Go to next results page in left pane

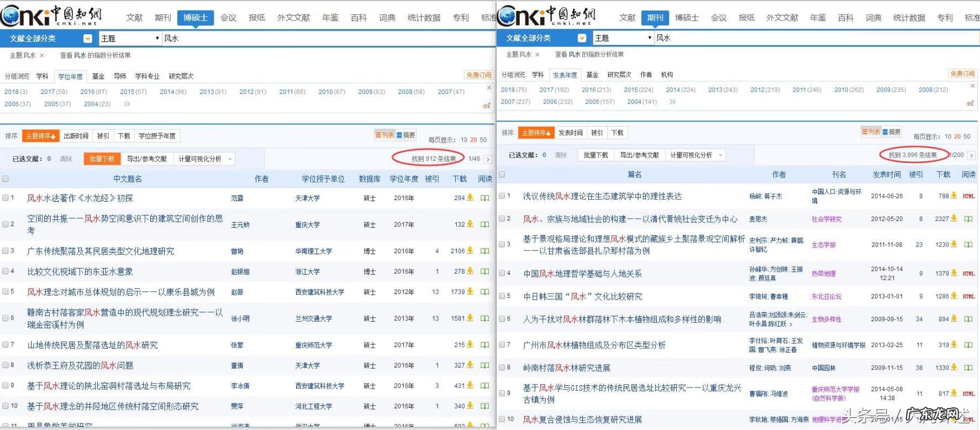(488, 159)
